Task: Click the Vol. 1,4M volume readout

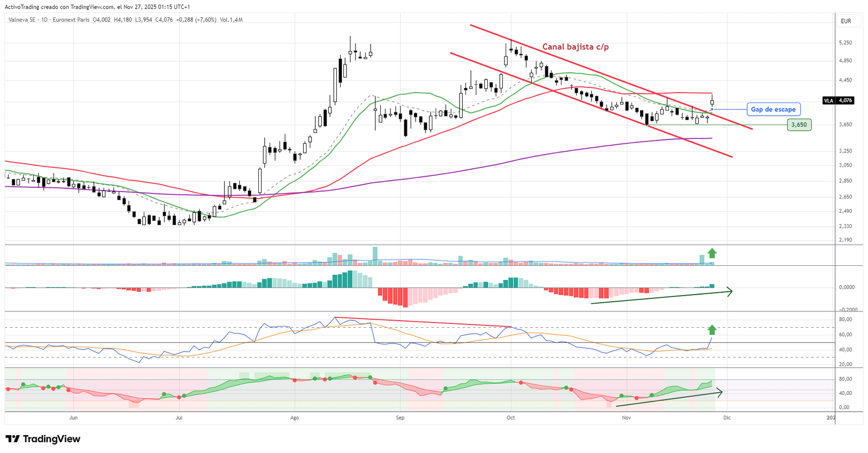Action: coord(231,20)
